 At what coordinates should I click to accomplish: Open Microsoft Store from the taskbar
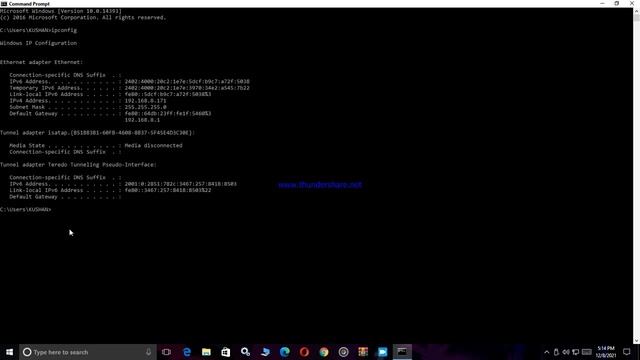pyautogui.click(x=226, y=352)
